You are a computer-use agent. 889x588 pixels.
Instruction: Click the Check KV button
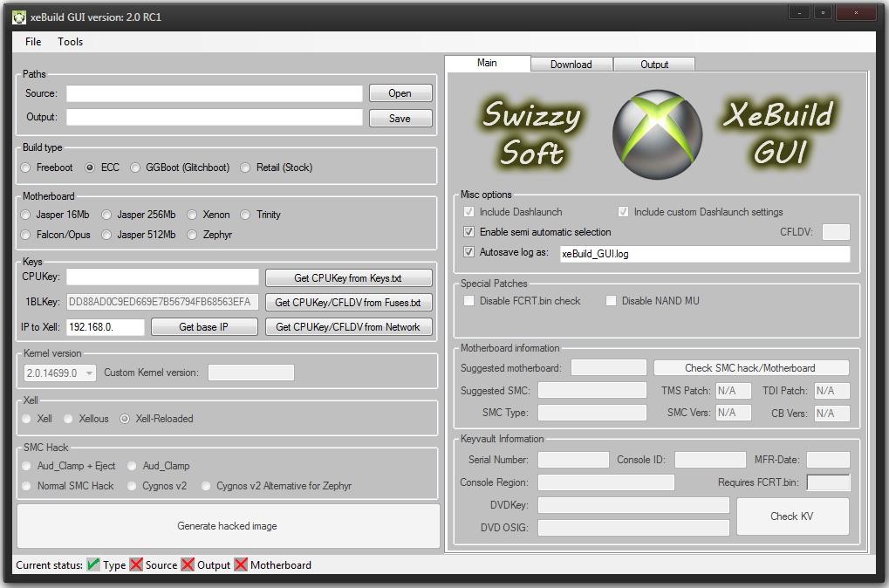(x=791, y=516)
